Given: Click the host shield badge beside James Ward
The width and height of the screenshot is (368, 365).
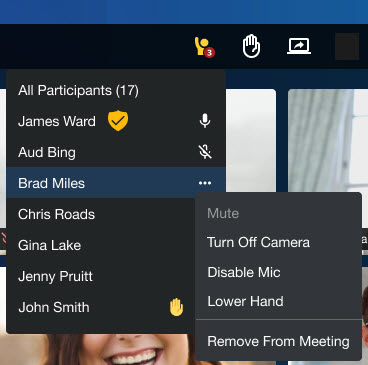Looking at the screenshot, I should [x=118, y=121].
